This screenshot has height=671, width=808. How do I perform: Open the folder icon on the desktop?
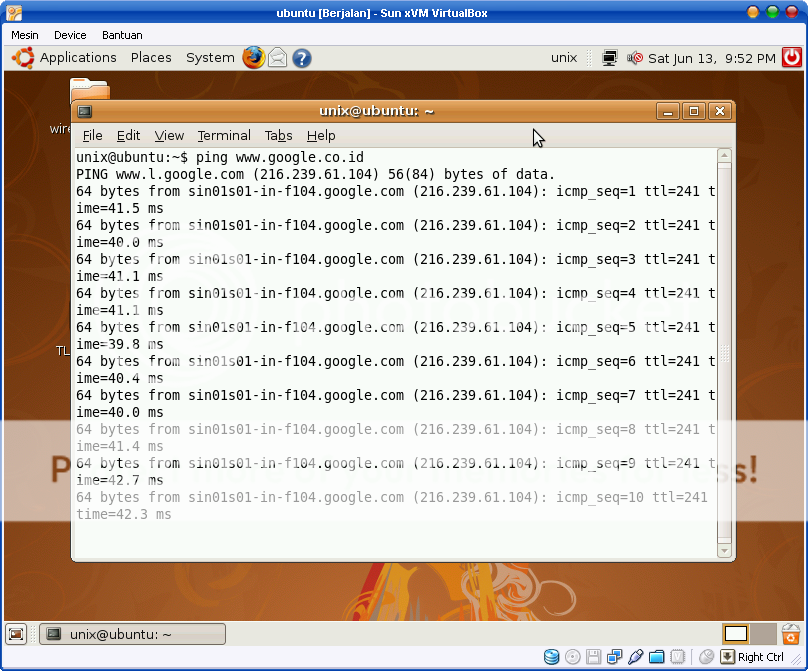tap(90, 89)
